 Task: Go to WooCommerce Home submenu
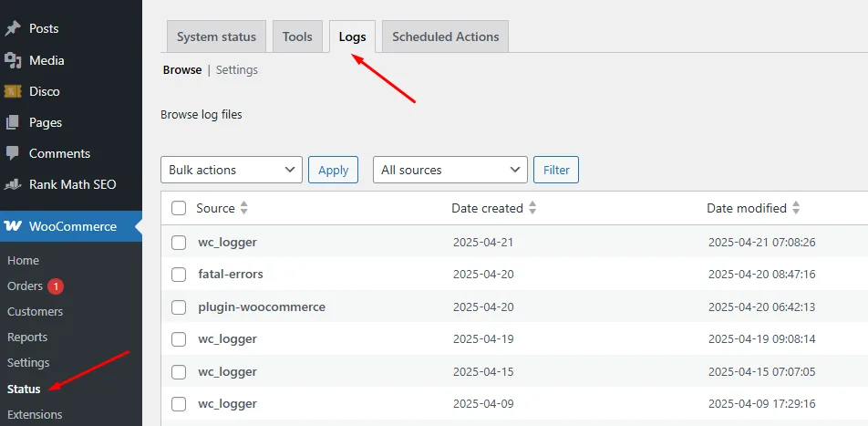24,260
